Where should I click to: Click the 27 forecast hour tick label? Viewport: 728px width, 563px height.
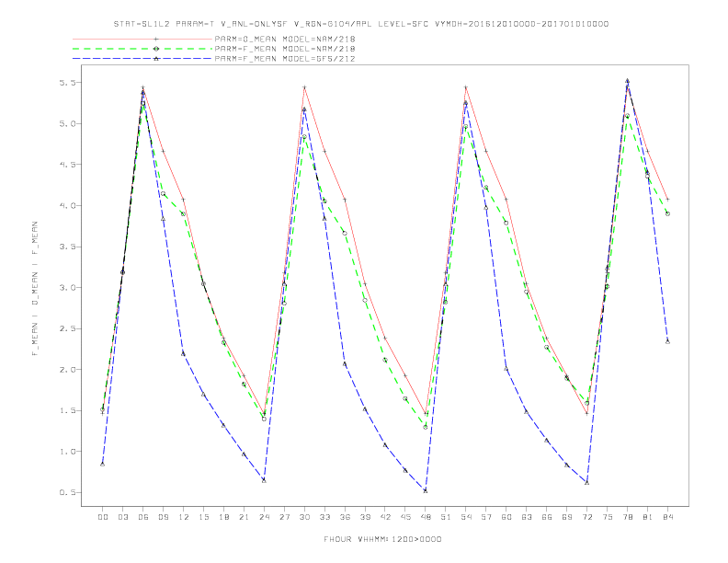[x=284, y=517]
